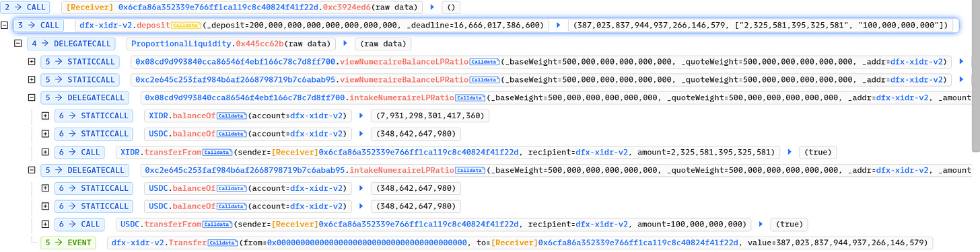Image resolution: width=980 pixels, height=252 pixels.
Task: Collapse the '3 → CALL' deposit row
Action: tap(5, 26)
